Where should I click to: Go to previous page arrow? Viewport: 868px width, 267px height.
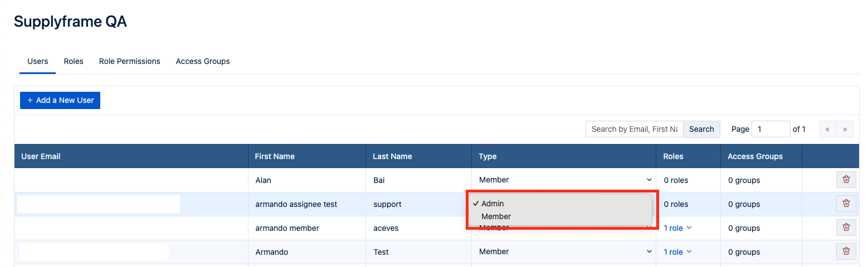click(827, 129)
